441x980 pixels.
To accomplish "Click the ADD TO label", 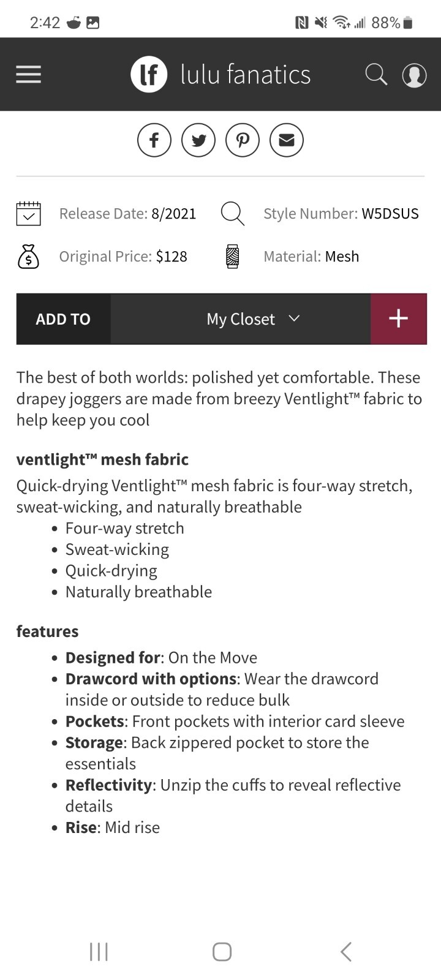I will [63, 319].
